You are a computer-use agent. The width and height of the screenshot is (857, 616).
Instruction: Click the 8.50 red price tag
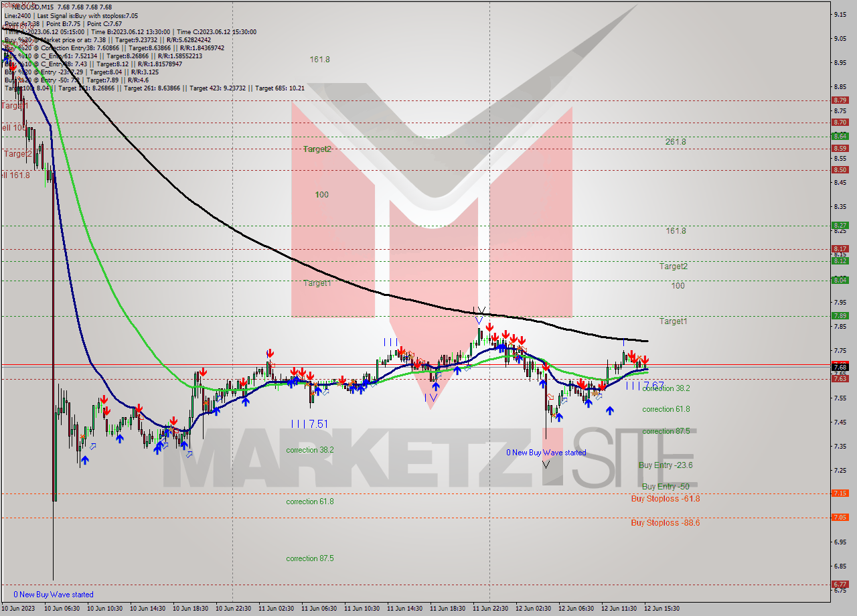tap(840, 169)
